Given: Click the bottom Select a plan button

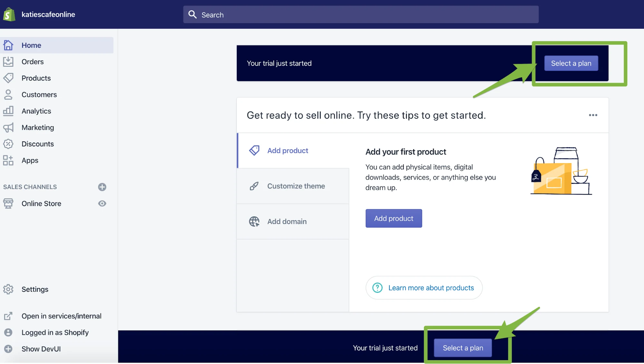Looking at the screenshot, I should click(x=463, y=348).
